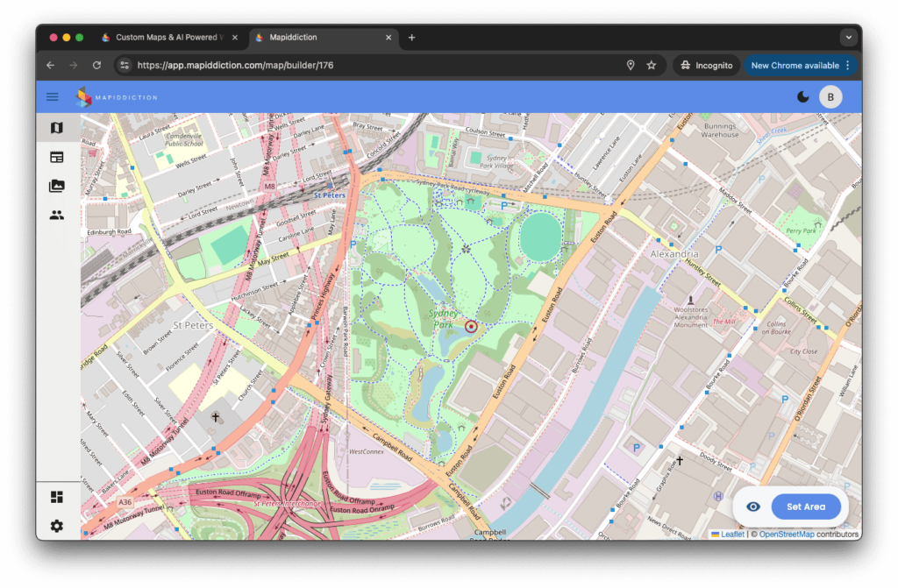Click the Set Area button
This screenshot has height=588, width=898.
point(805,507)
